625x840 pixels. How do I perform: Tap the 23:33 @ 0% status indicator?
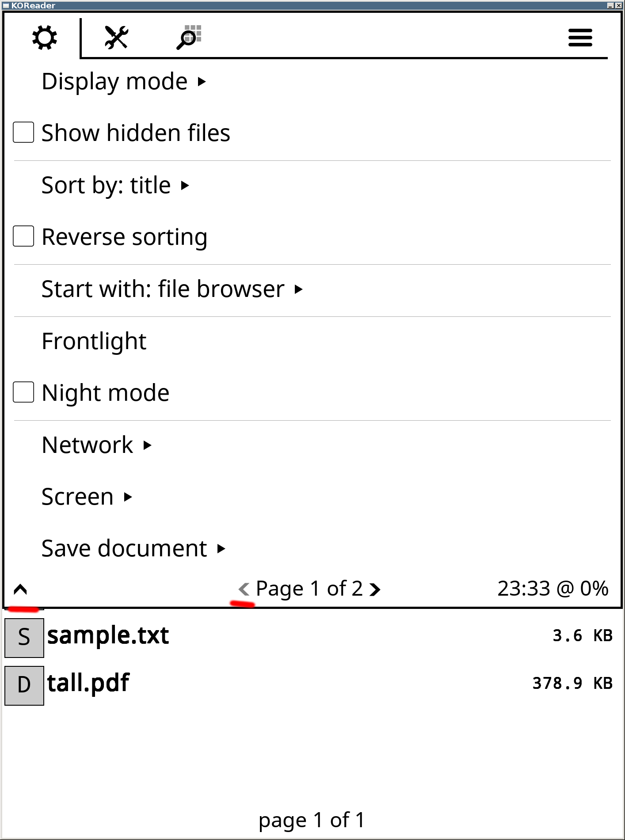click(x=553, y=589)
